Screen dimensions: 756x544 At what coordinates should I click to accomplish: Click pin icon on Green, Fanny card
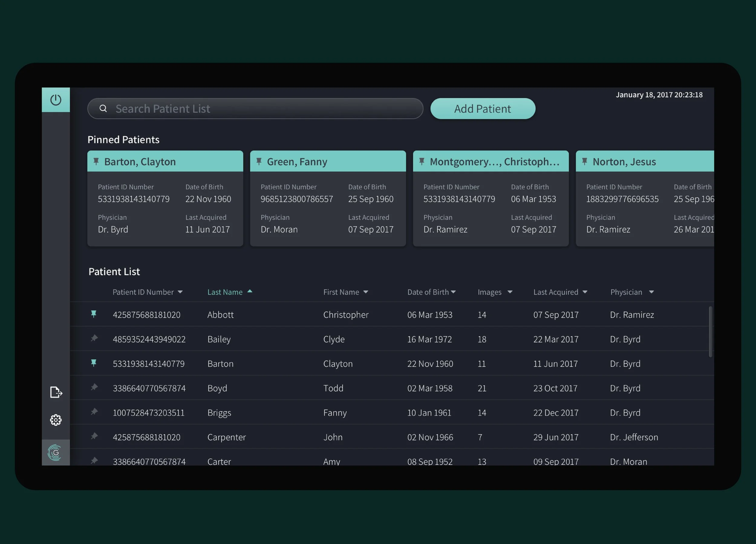coord(259,162)
